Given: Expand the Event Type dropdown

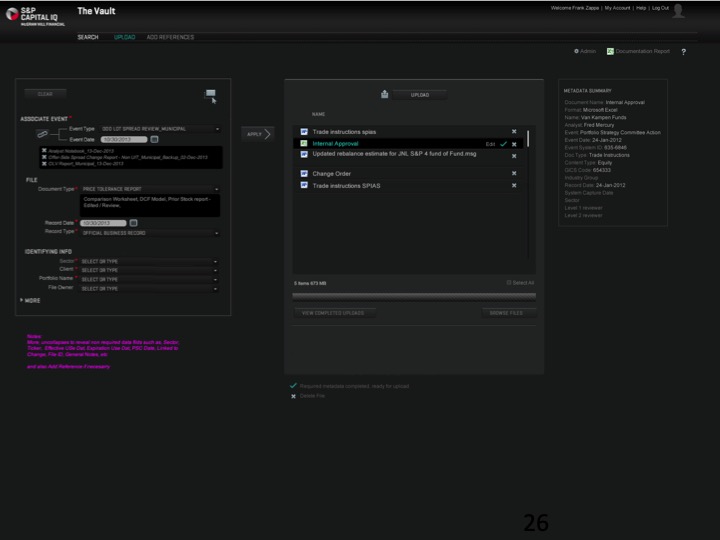Looking at the screenshot, I should (217, 129).
